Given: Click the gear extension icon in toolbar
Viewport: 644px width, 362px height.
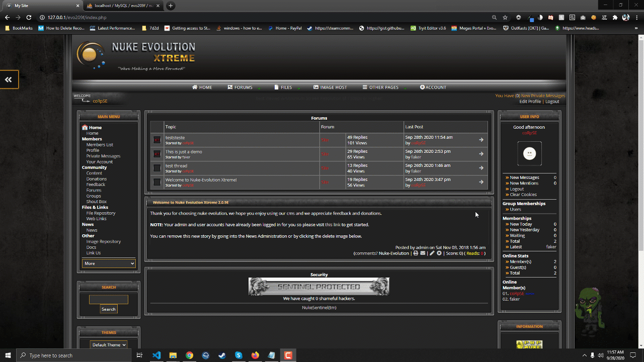Looking at the screenshot, I should pos(519,17).
